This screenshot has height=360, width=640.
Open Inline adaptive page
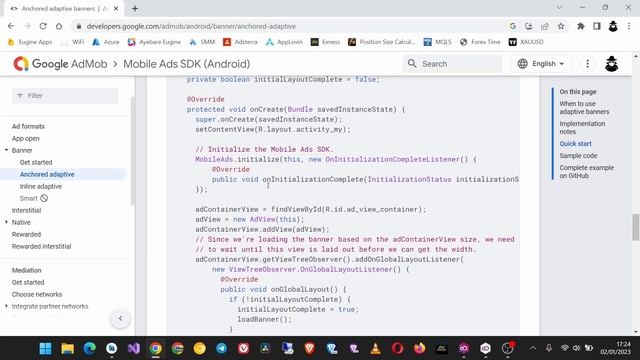point(41,187)
